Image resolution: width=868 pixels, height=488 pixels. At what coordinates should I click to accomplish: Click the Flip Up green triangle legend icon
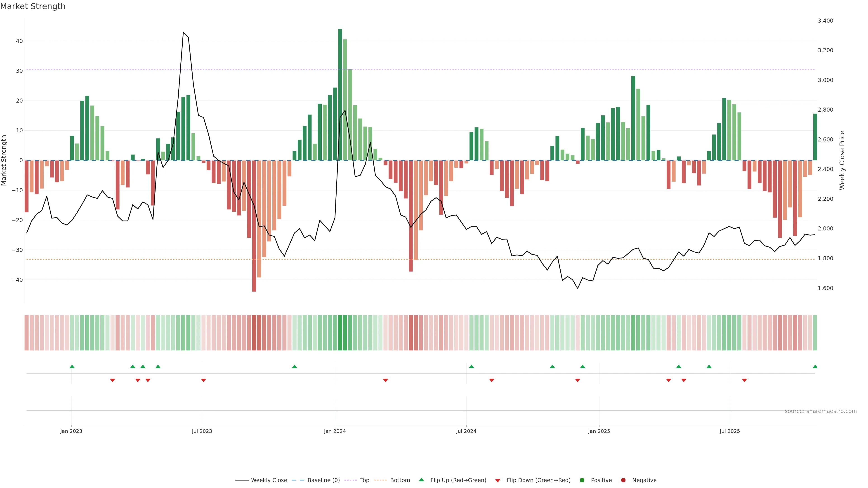(x=421, y=480)
